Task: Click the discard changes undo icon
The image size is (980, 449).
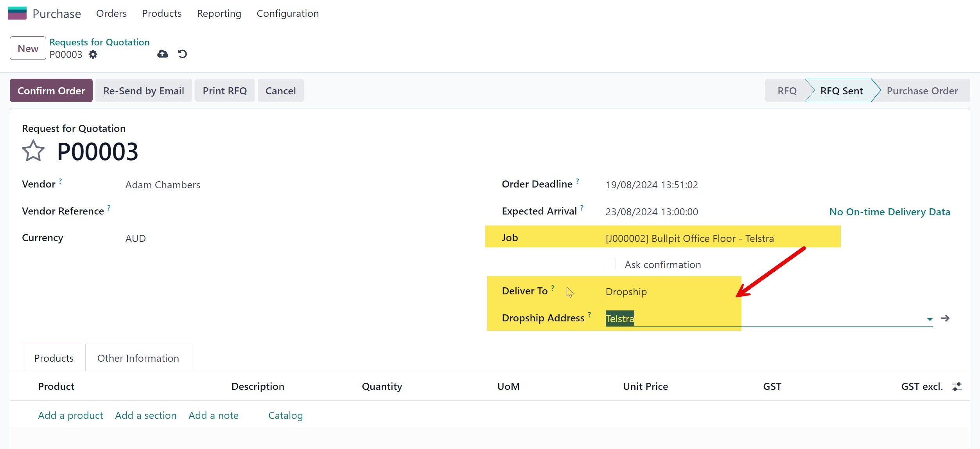Action: (182, 54)
